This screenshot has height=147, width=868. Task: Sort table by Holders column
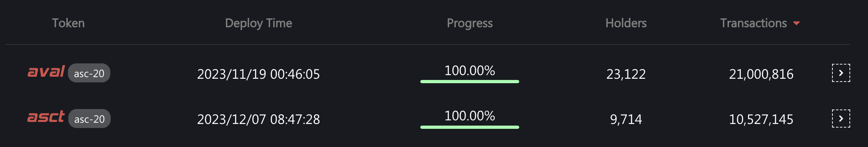coord(626,23)
